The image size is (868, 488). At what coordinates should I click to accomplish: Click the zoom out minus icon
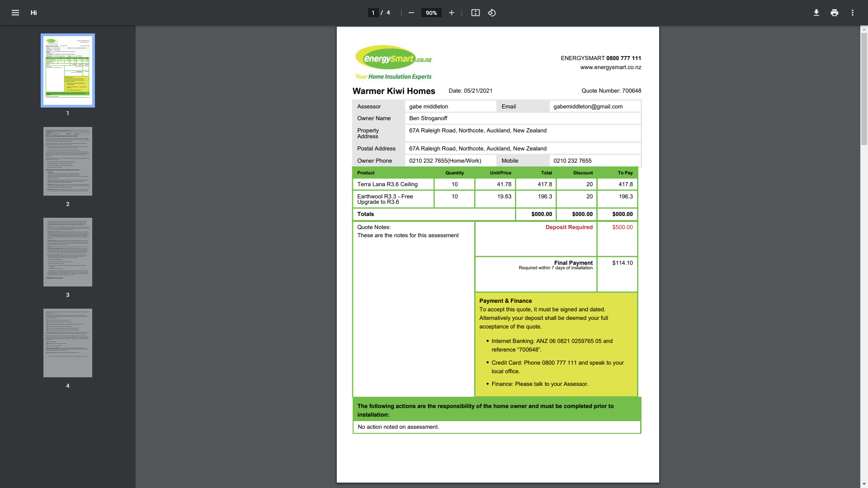(411, 13)
